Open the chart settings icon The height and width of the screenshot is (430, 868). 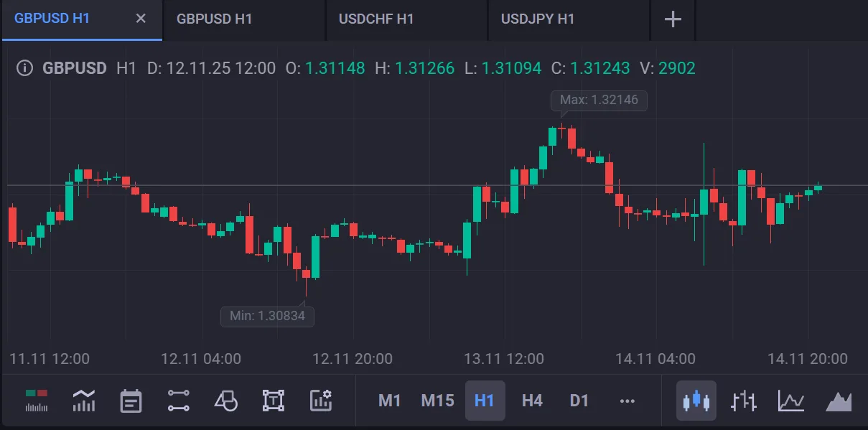click(x=320, y=401)
